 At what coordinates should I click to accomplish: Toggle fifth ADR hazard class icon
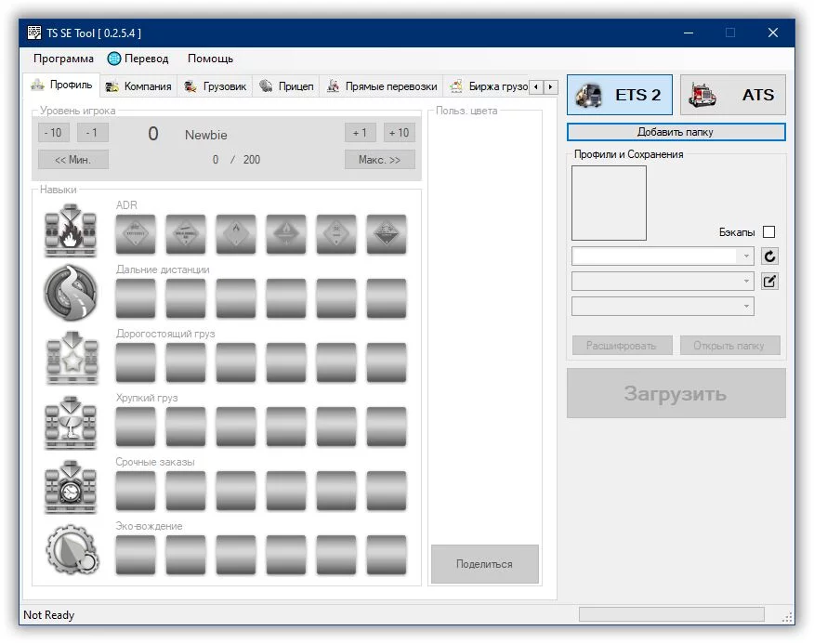point(336,234)
